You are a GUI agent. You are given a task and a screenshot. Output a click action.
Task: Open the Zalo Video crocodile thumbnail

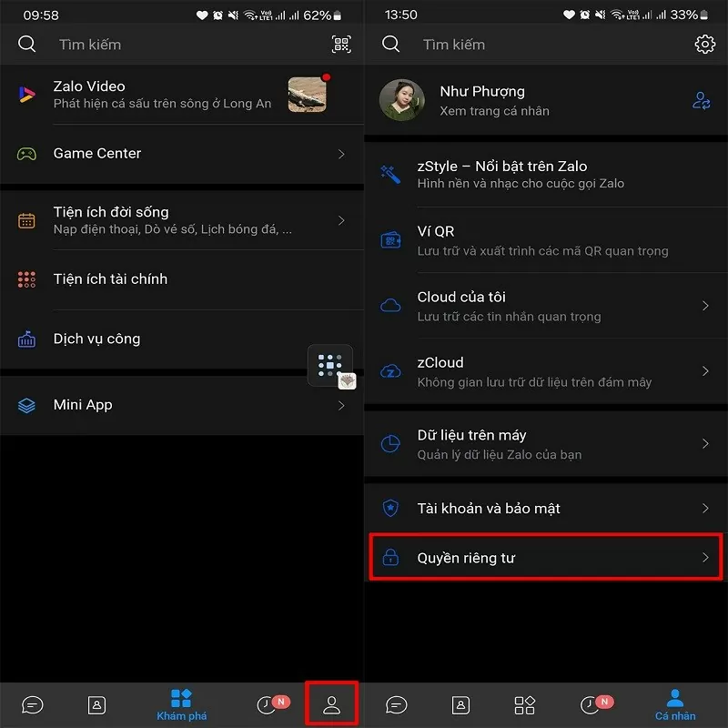click(307, 95)
